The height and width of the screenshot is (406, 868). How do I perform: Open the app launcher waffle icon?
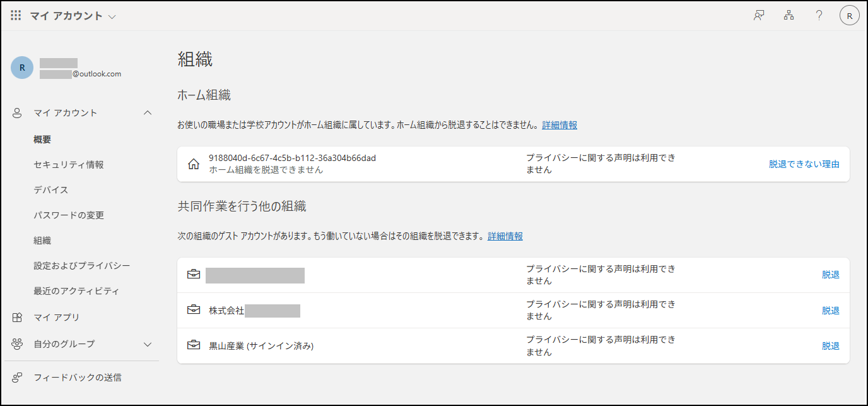tap(16, 16)
